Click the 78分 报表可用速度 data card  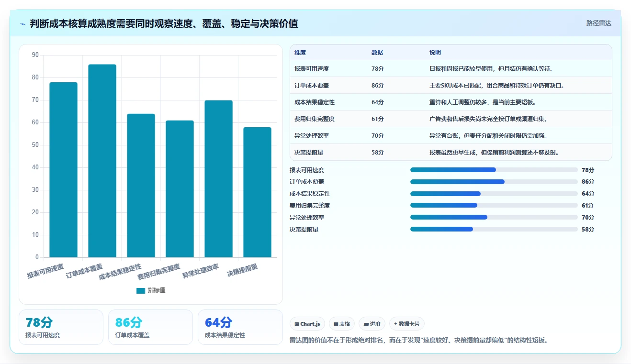pyautogui.click(x=61, y=327)
